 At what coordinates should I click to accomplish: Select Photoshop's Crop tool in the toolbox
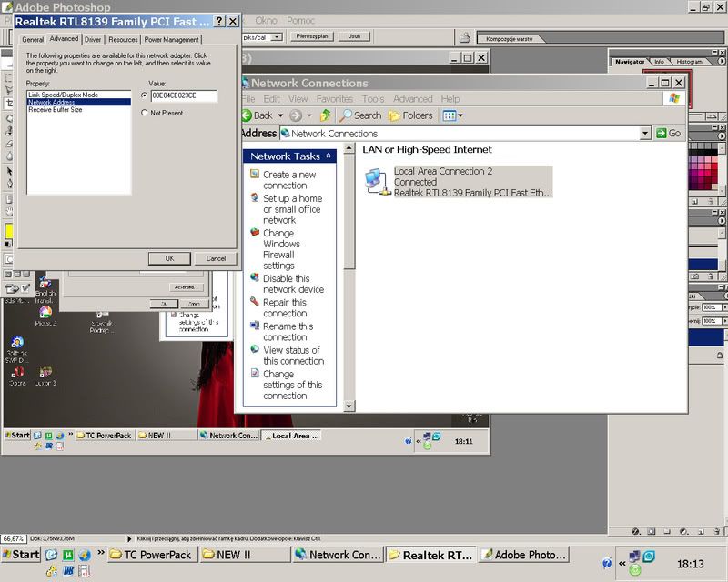coord(9,103)
